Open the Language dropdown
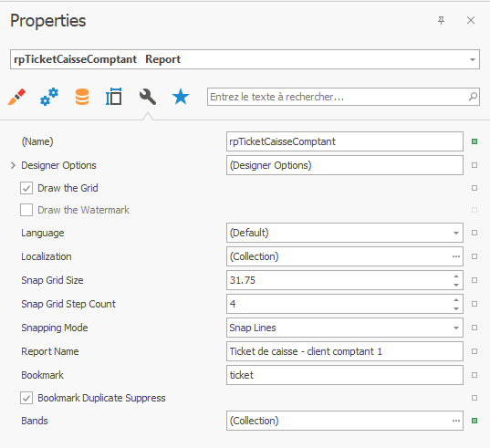 click(456, 233)
